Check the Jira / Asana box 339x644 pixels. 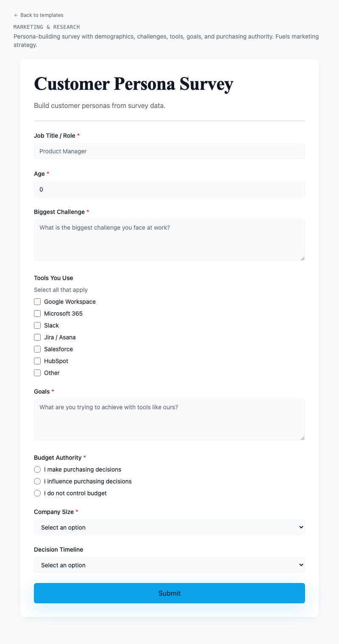click(x=37, y=337)
